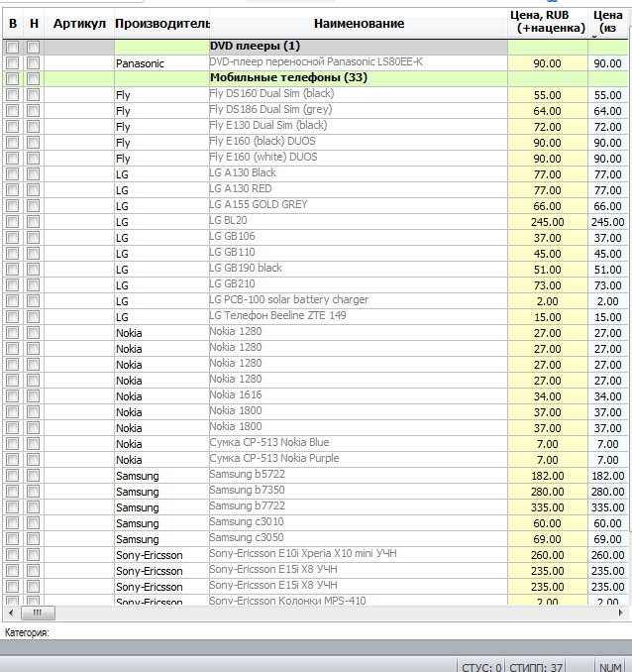Click the horizontal scrollbar thumb

coord(38,613)
